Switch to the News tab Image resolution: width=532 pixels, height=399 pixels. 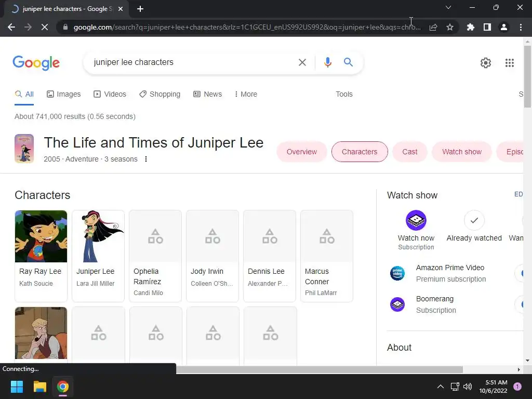[207, 95]
